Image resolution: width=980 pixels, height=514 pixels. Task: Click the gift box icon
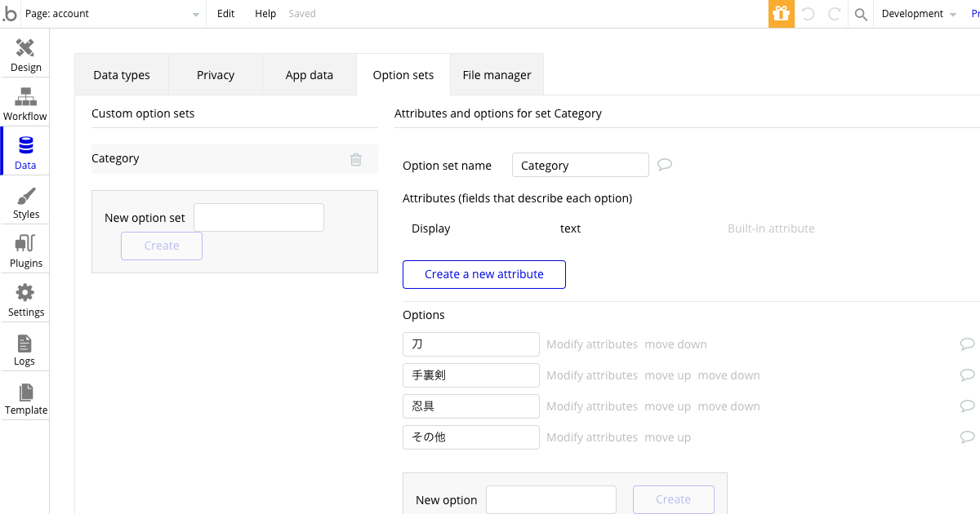coord(781,14)
